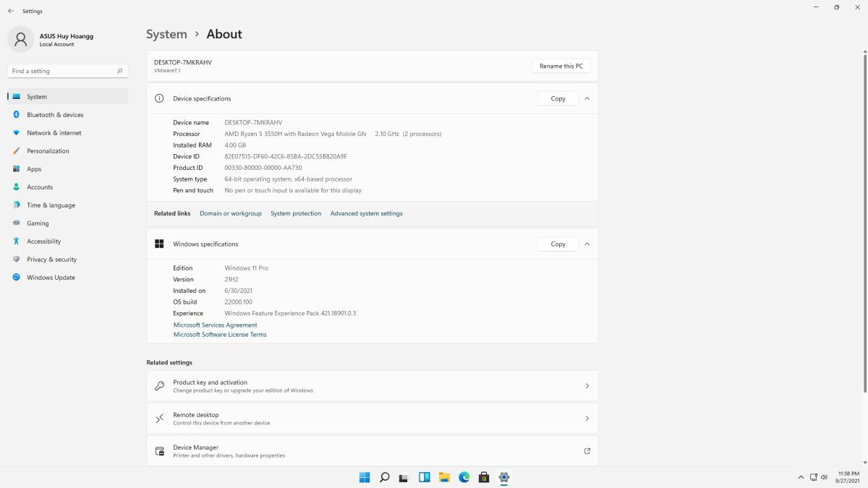The width and height of the screenshot is (868, 488).
Task: Click the info icon beside Device specifications
Action: click(159, 98)
